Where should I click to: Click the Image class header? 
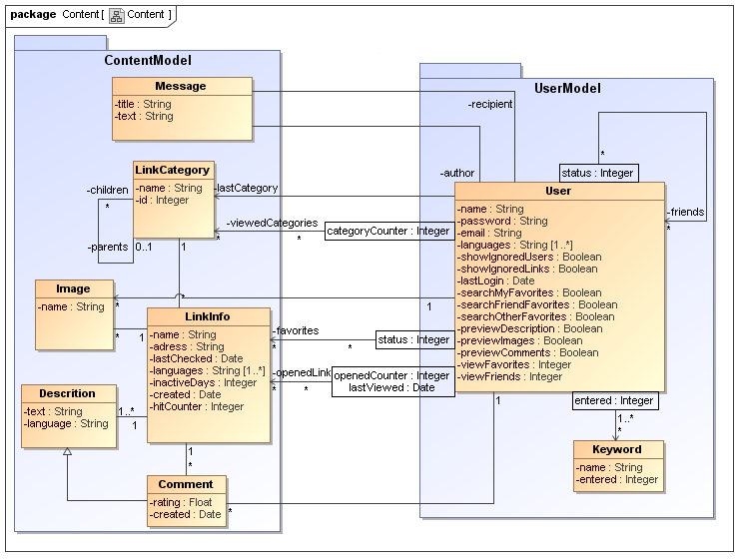tap(74, 289)
